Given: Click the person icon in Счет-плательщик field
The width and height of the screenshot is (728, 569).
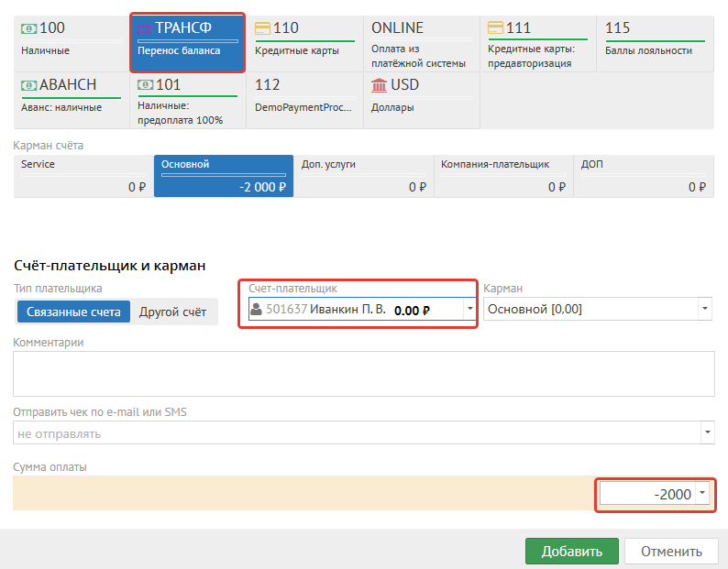Looking at the screenshot, I should tap(256, 309).
